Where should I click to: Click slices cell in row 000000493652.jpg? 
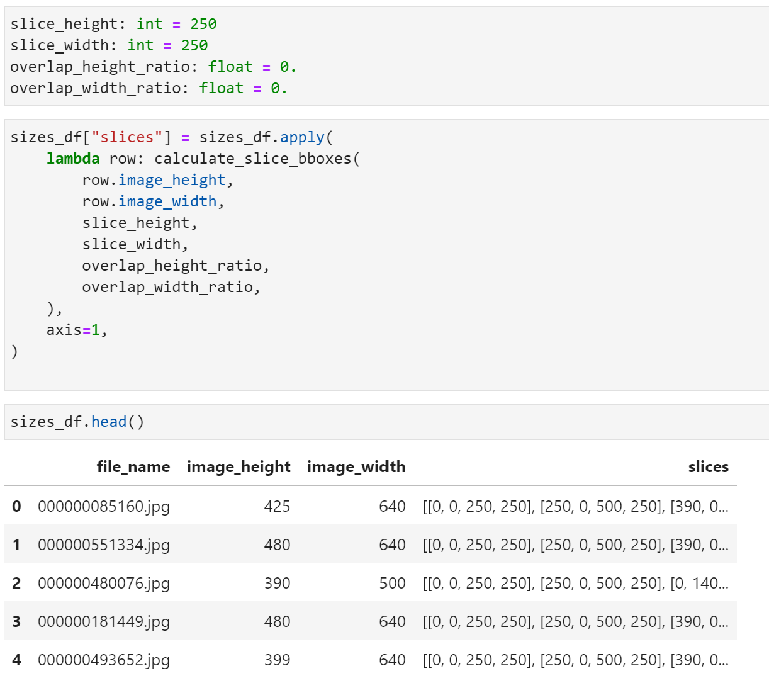575,660
